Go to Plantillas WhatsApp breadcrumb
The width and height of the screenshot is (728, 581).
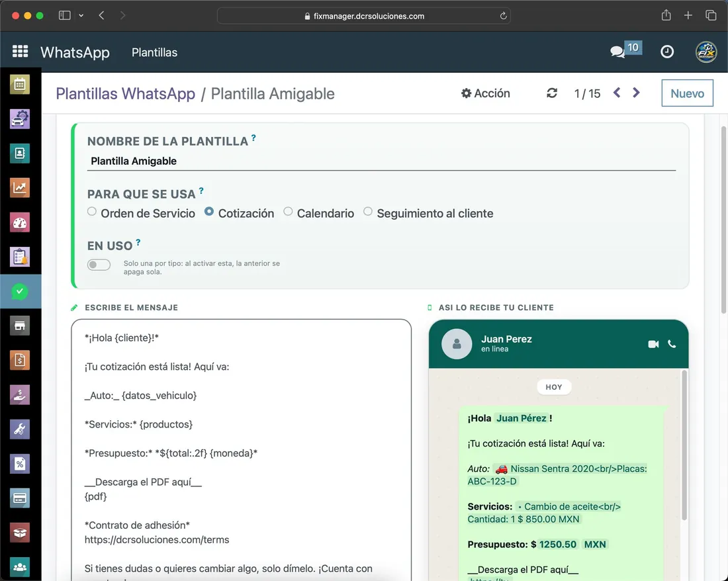(x=125, y=94)
